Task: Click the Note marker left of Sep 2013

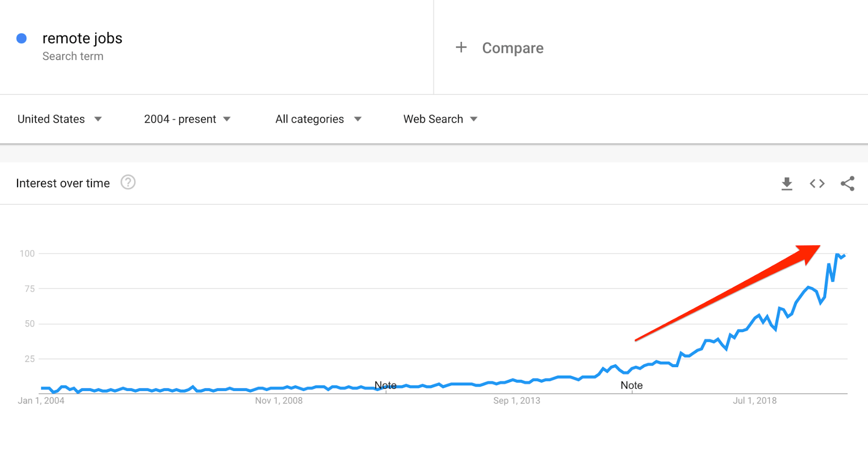Action: tap(385, 385)
